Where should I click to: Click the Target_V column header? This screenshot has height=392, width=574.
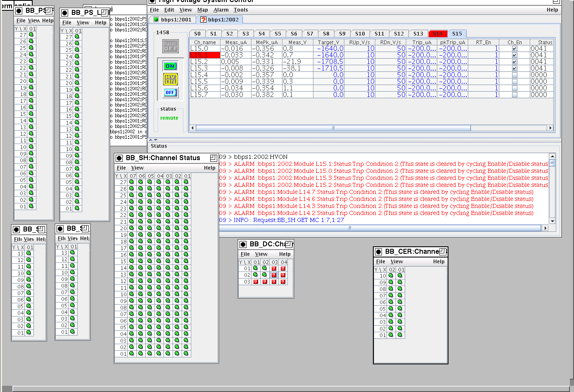[329, 42]
